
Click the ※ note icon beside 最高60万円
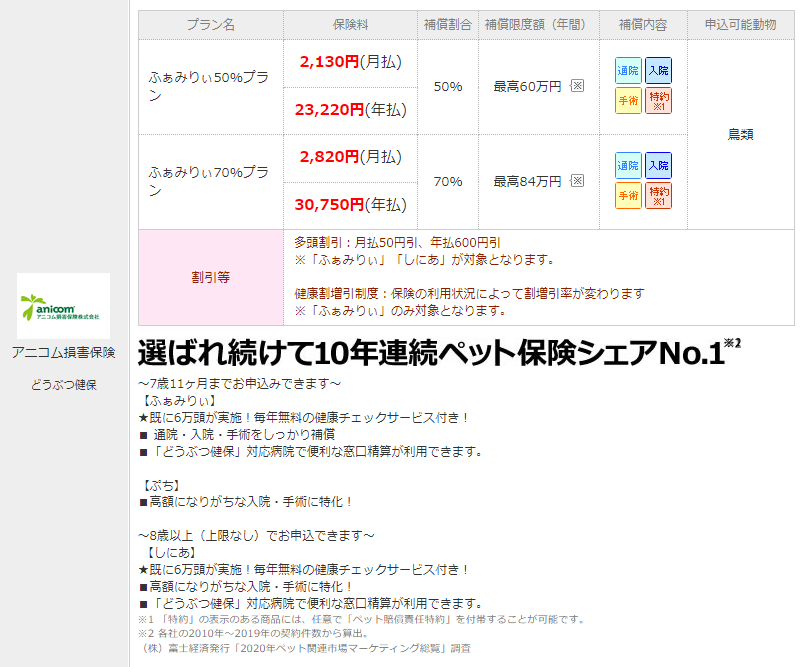pos(577,86)
